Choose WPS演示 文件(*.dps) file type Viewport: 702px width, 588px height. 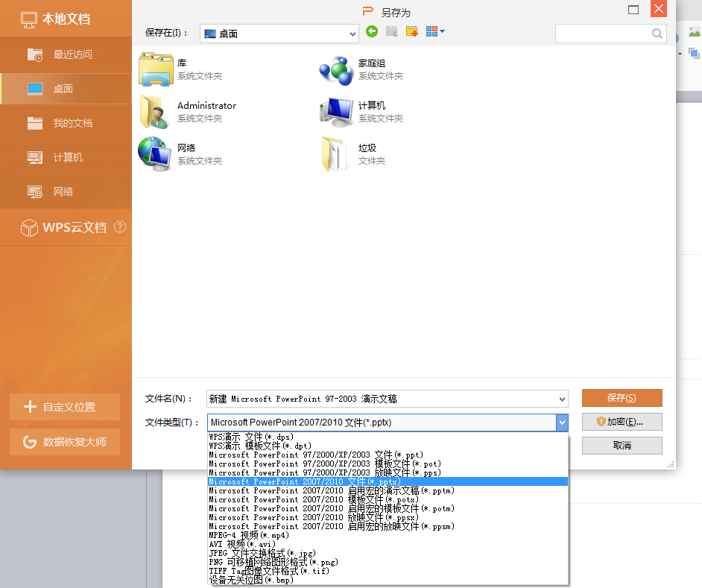coord(388,437)
